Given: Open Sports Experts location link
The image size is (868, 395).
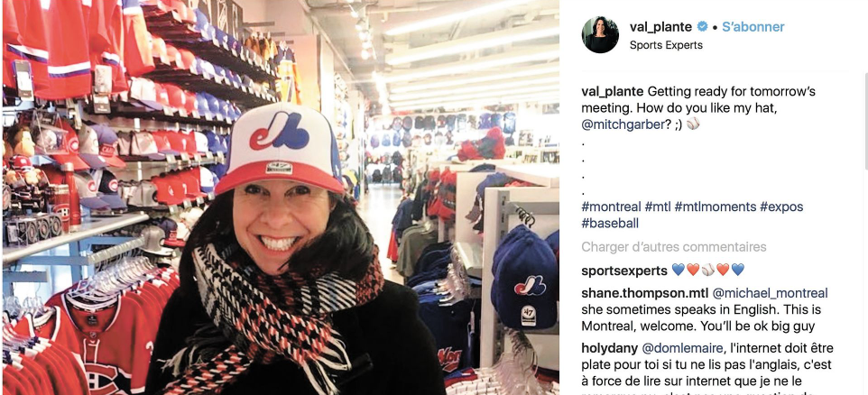Looking at the screenshot, I should click(x=666, y=45).
